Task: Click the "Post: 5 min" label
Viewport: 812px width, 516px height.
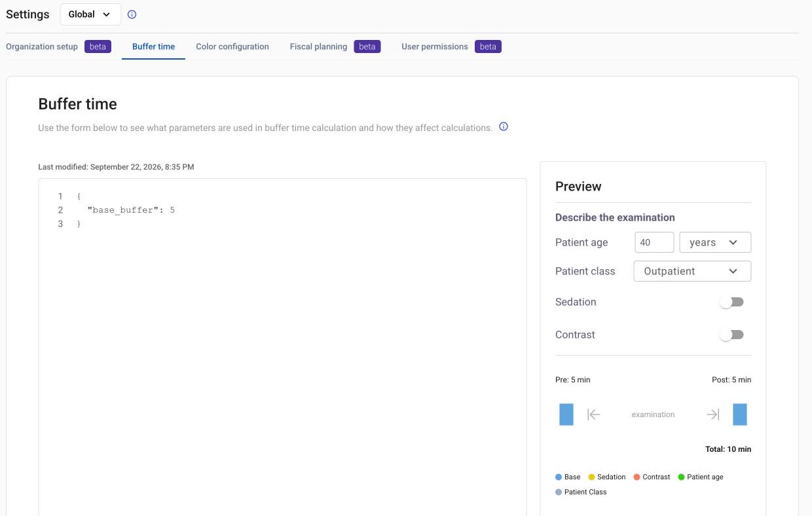Action: click(x=731, y=380)
